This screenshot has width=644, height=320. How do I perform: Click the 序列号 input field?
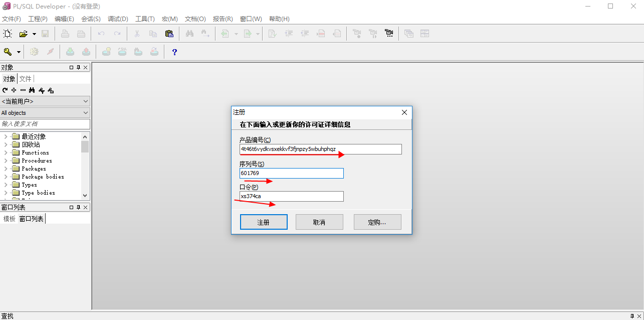[292, 173]
